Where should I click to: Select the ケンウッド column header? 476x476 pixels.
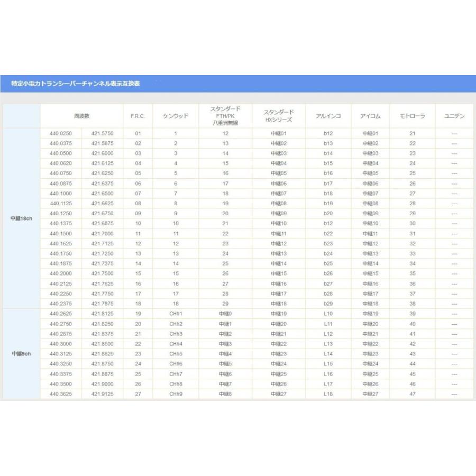coord(176,116)
